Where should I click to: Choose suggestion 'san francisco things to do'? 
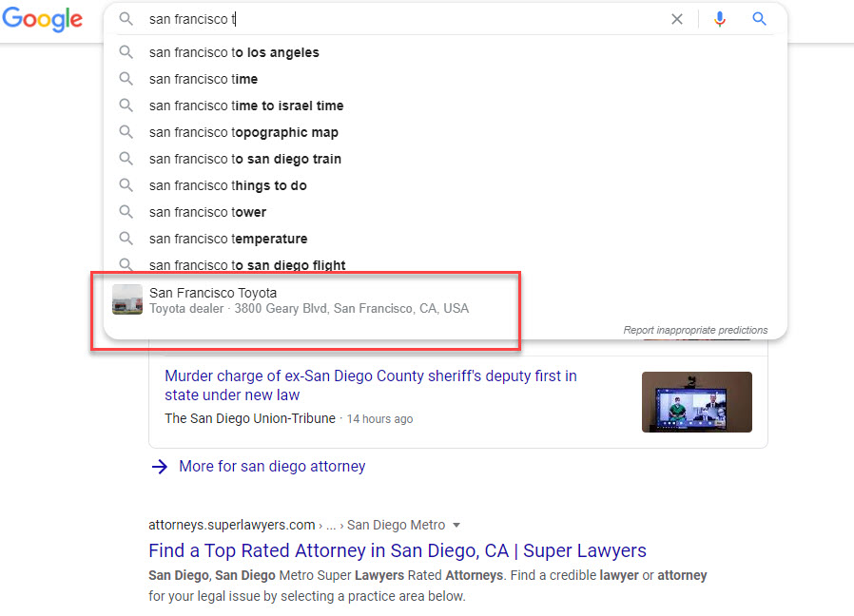coord(228,185)
